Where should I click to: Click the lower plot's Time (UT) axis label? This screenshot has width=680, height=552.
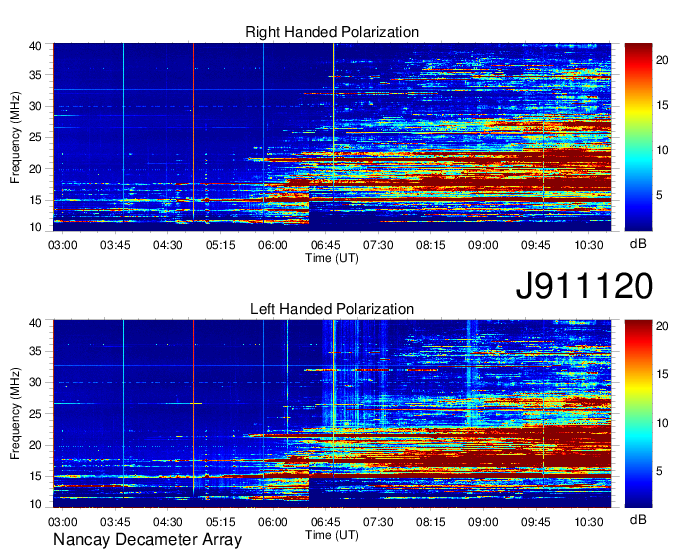(332, 535)
